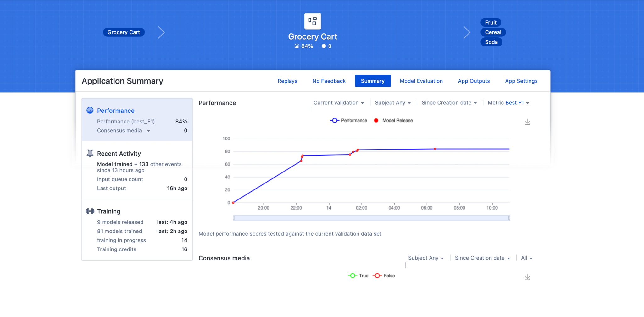Image resolution: width=644 pixels, height=317 pixels.
Task: Click the 'Training' heading
Action: coord(109,211)
